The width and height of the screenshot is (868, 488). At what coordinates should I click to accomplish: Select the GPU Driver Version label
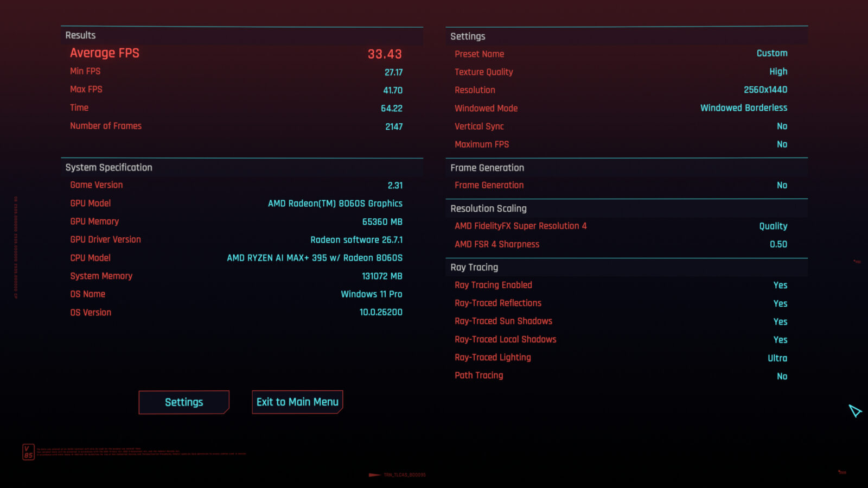point(105,239)
